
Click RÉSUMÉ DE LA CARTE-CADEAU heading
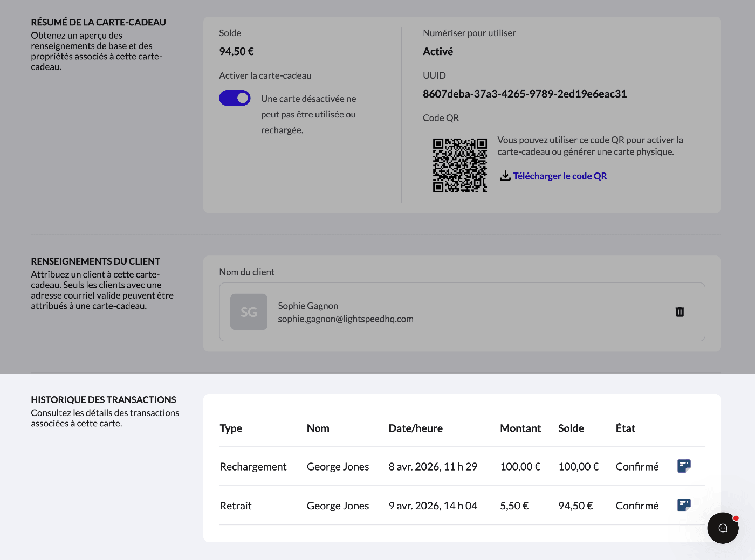[x=99, y=22]
